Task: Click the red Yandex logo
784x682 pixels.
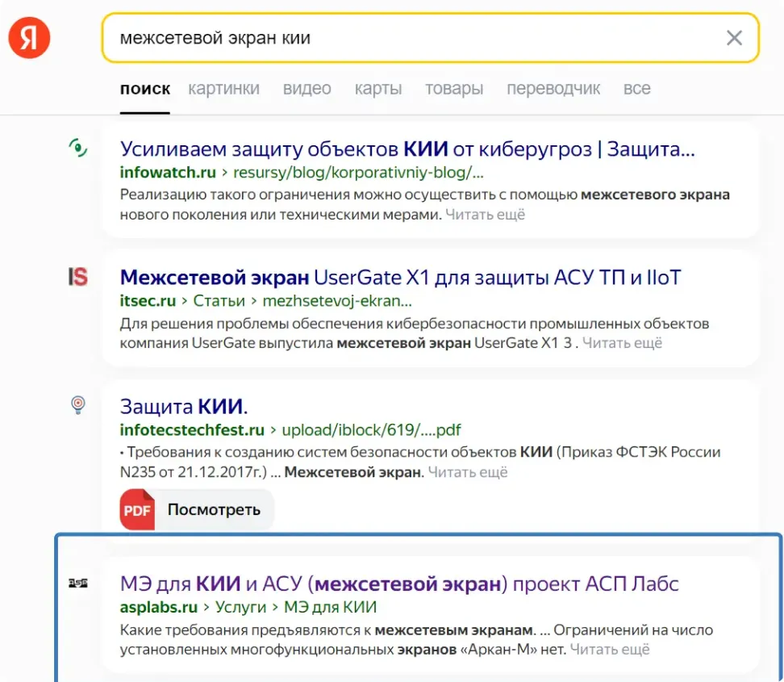Action: click(29, 37)
